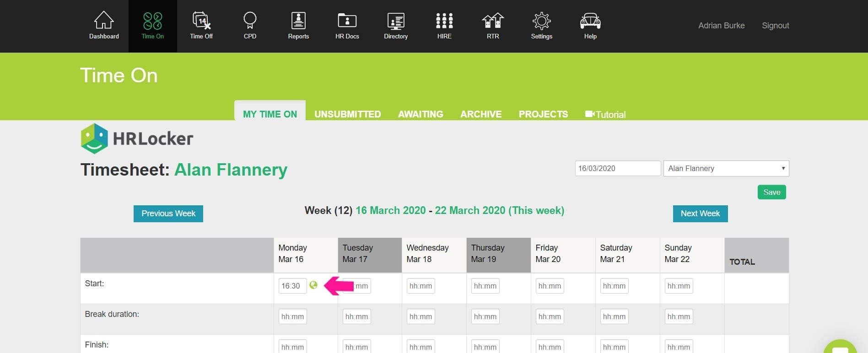The width and height of the screenshot is (868, 353).
Task: Click Friday break duration field
Action: click(x=550, y=316)
